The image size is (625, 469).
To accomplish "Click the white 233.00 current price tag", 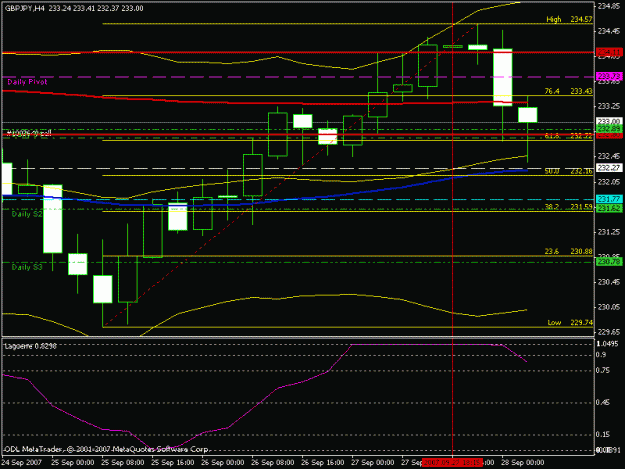I will (609, 121).
